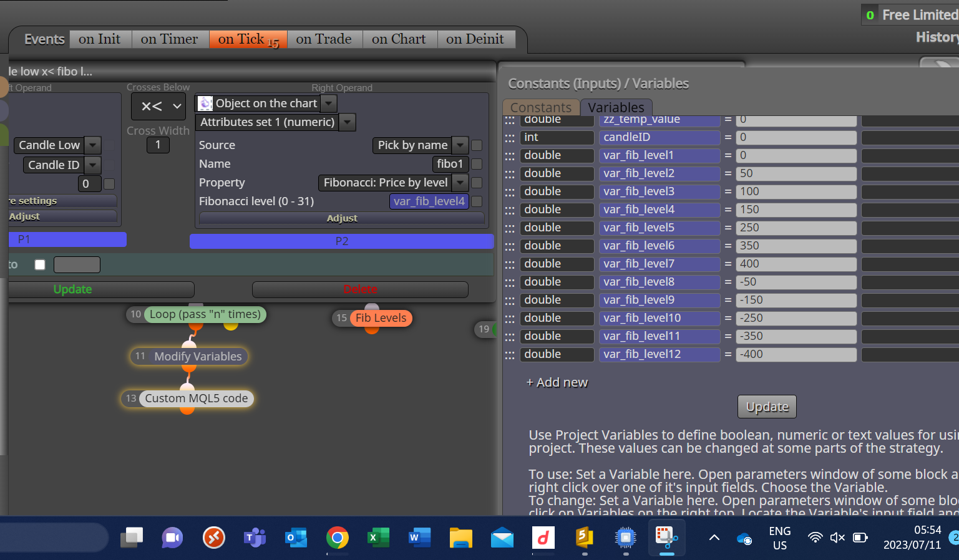959x560 pixels.
Task: Toggle the checkbox beside Candle ID value 0
Action: point(109,184)
